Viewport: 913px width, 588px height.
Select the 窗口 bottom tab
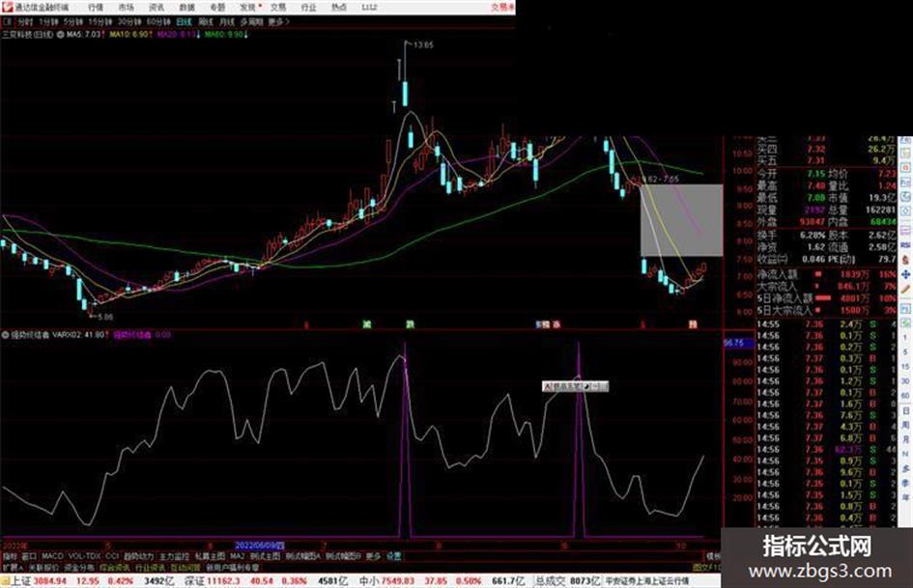tap(29, 556)
